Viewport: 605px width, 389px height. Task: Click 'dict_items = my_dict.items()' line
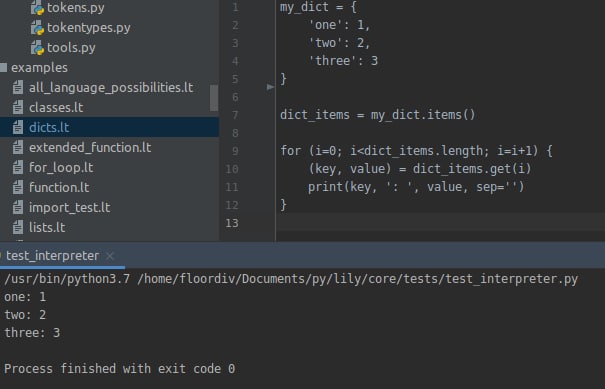tap(378, 115)
